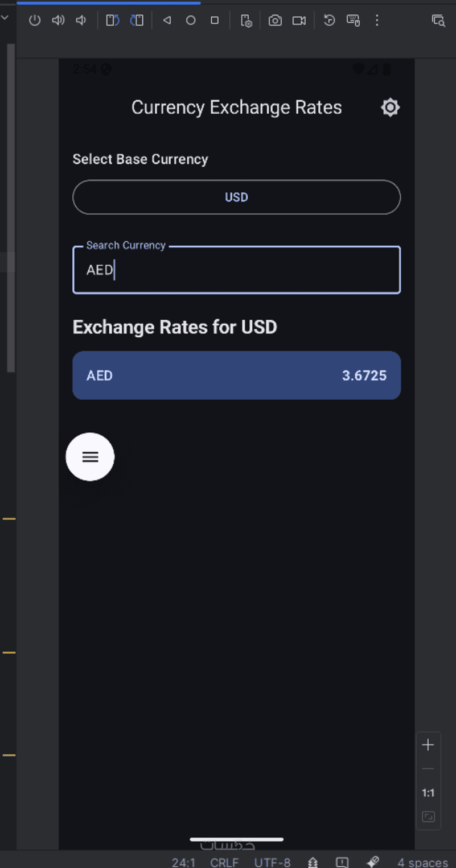Take an emulator screenshot

[x=275, y=20]
